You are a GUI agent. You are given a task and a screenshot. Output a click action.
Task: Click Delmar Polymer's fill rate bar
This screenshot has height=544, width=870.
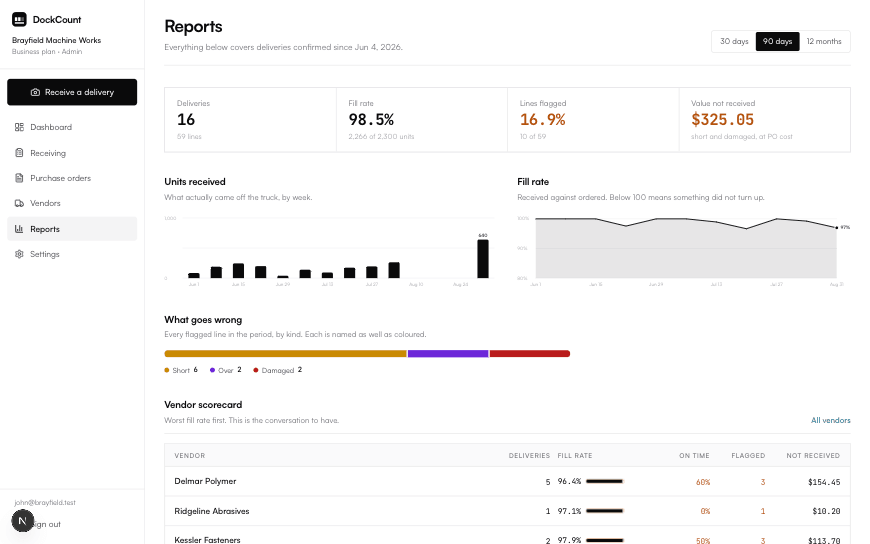(605, 481)
